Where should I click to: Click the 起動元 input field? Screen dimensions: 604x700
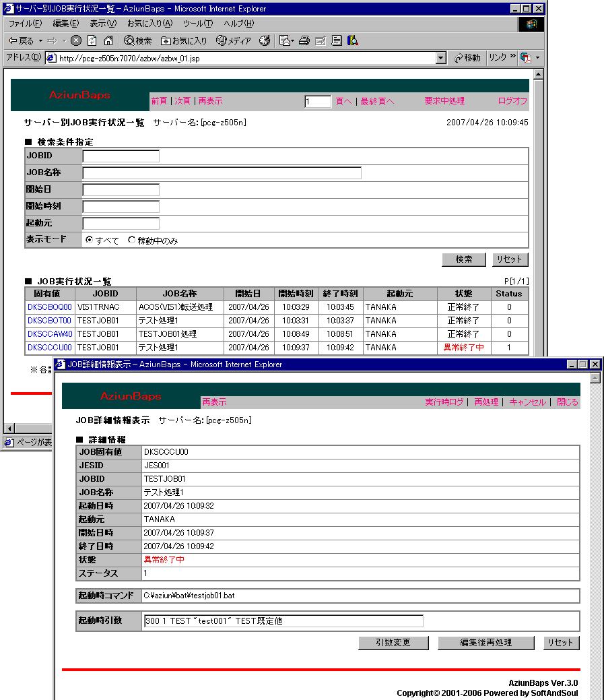(x=121, y=223)
